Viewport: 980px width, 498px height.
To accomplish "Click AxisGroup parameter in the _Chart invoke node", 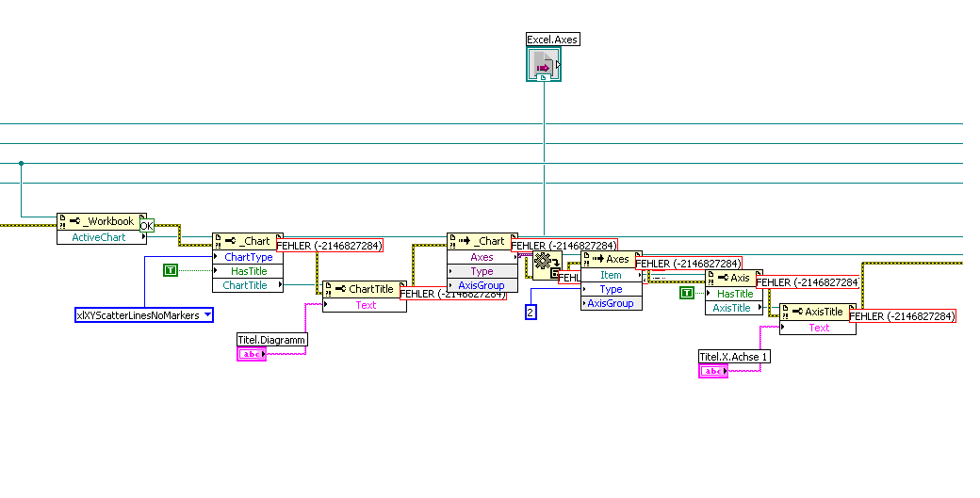I will pyautogui.click(x=482, y=285).
